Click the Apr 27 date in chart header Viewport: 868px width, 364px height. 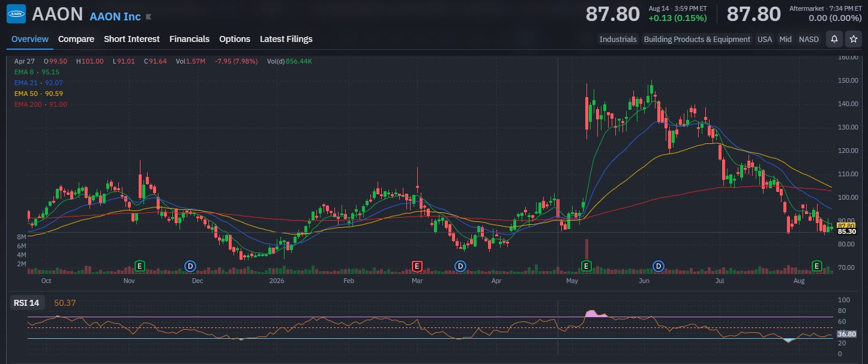click(23, 61)
